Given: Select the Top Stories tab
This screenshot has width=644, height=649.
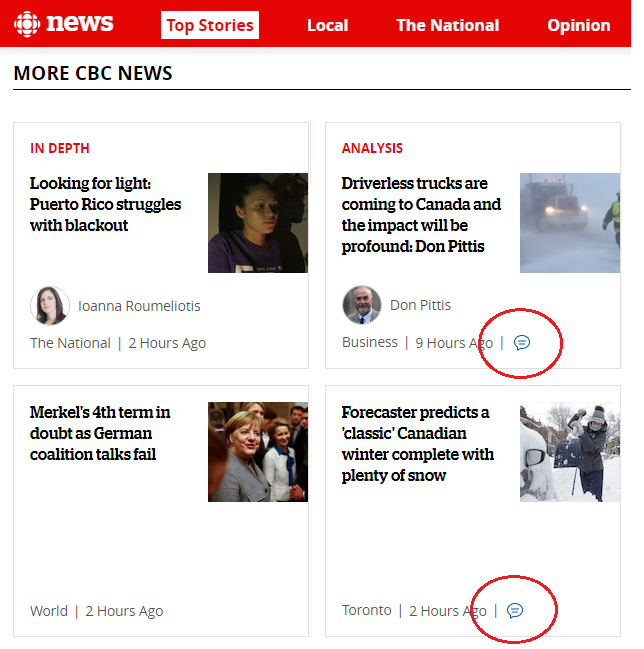Looking at the screenshot, I should click(210, 25).
